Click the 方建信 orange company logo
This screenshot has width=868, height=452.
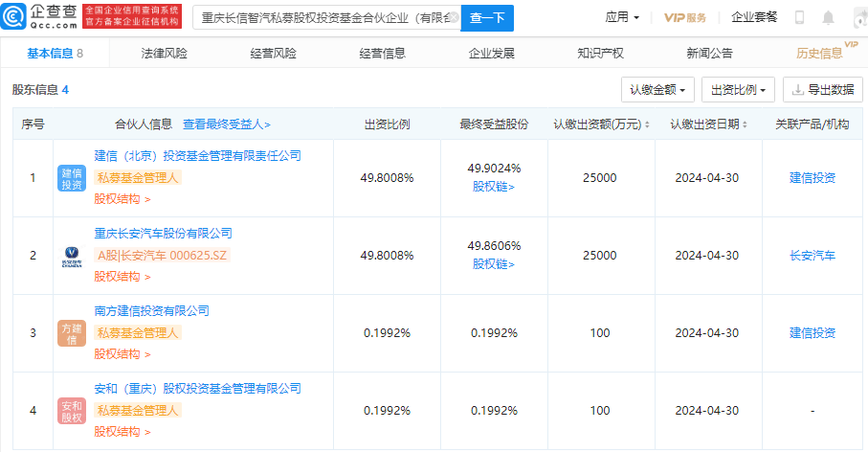[x=72, y=333]
